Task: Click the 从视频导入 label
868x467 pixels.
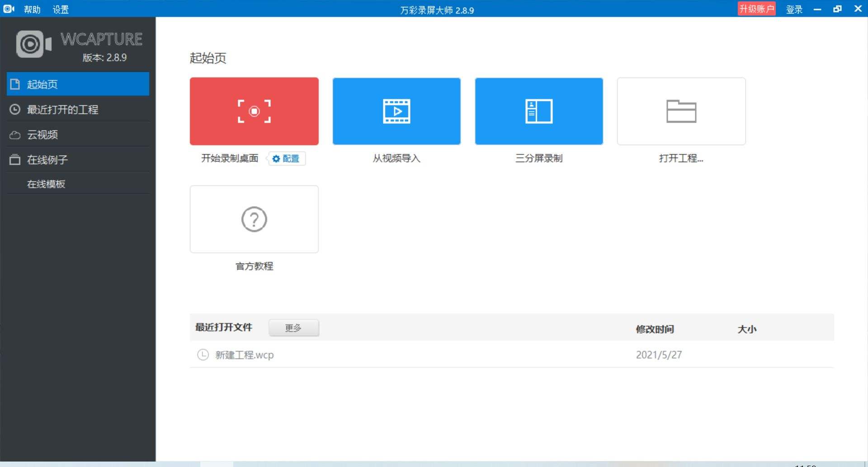Action: coord(396,158)
